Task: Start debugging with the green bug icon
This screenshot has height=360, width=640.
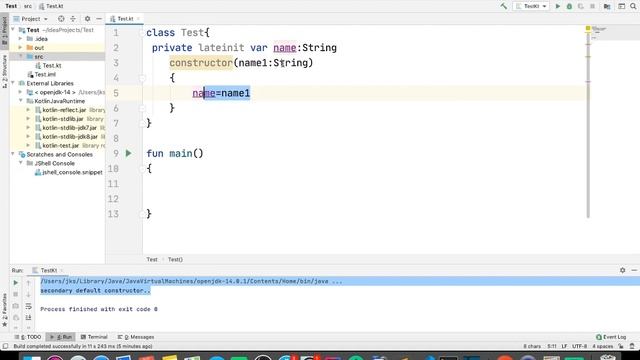Action: [569, 6]
